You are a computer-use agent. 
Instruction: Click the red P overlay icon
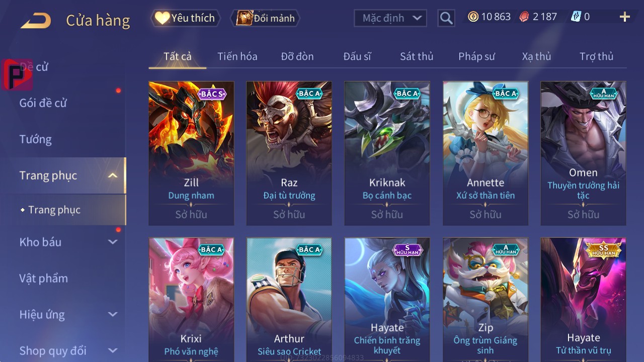pyautogui.click(x=17, y=74)
